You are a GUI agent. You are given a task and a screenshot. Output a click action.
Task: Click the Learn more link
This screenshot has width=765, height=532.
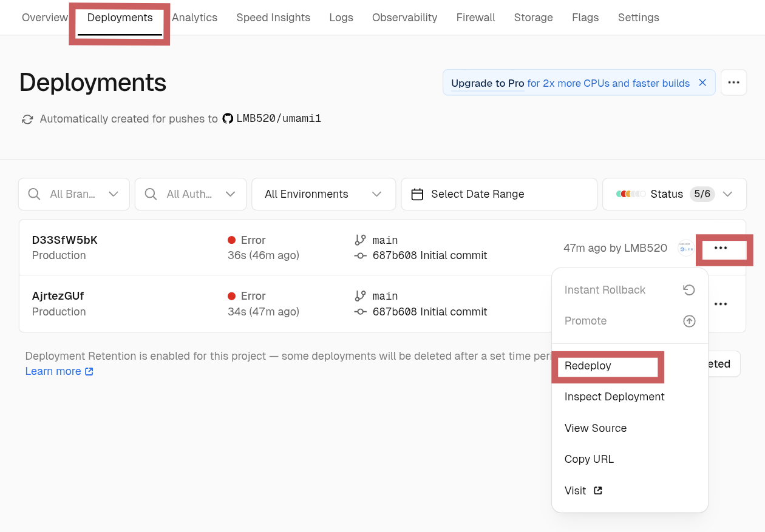click(53, 371)
